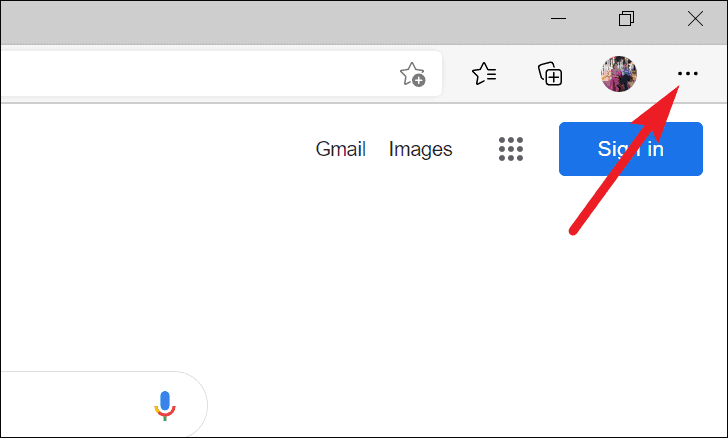The height and width of the screenshot is (438, 728).
Task: Restore down the browser window
Action: [626, 19]
